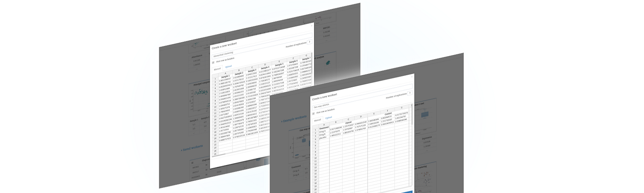Viewport: 644px width, 193px height.
Task: Open the 'Saved worksets' section link
Action: (192, 148)
